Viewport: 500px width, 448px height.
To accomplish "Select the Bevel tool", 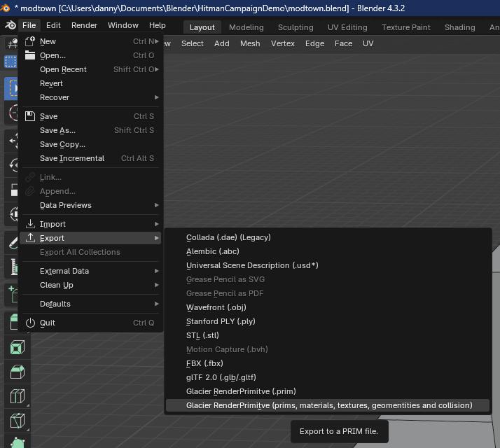I will [18, 372].
